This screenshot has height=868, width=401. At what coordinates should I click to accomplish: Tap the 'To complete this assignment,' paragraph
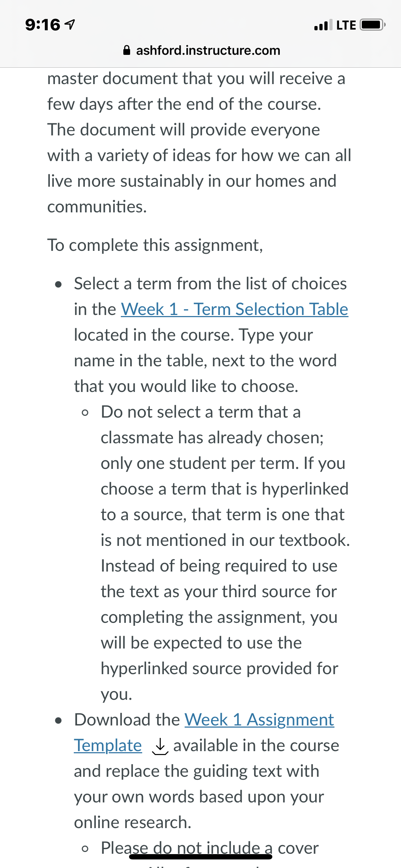pyautogui.click(x=155, y=245)
